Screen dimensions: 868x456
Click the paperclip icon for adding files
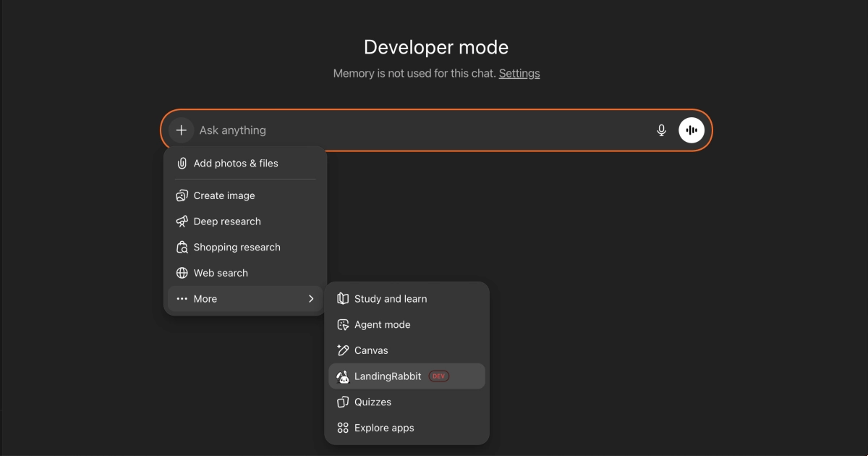point(182,164)
